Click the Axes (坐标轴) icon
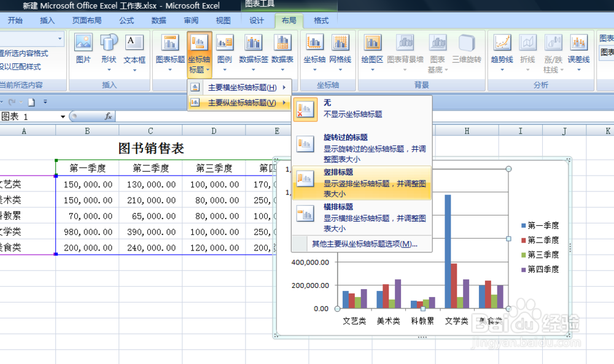 314,43
